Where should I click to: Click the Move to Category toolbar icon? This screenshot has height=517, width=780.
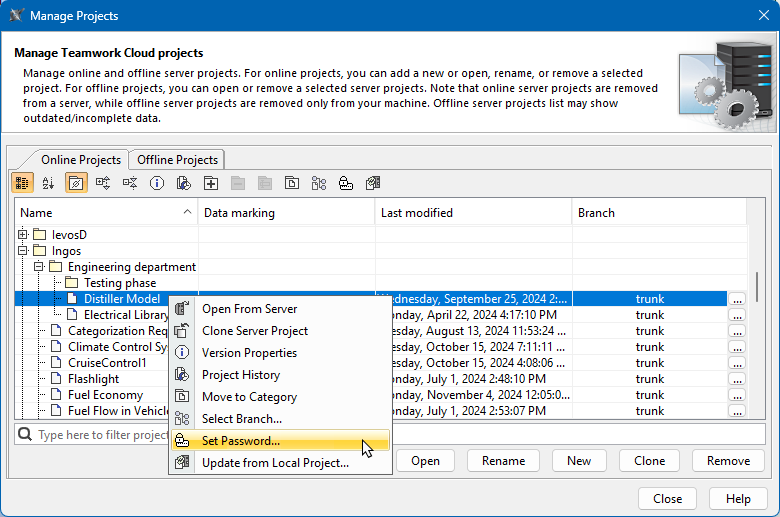coord(291,183)
